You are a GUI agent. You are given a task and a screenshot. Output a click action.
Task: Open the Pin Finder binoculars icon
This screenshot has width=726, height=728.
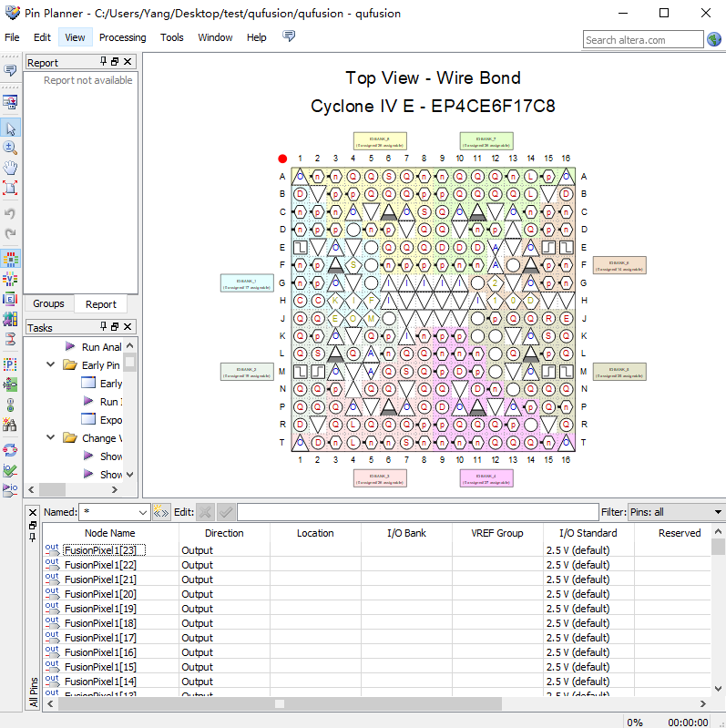(10, 425)
